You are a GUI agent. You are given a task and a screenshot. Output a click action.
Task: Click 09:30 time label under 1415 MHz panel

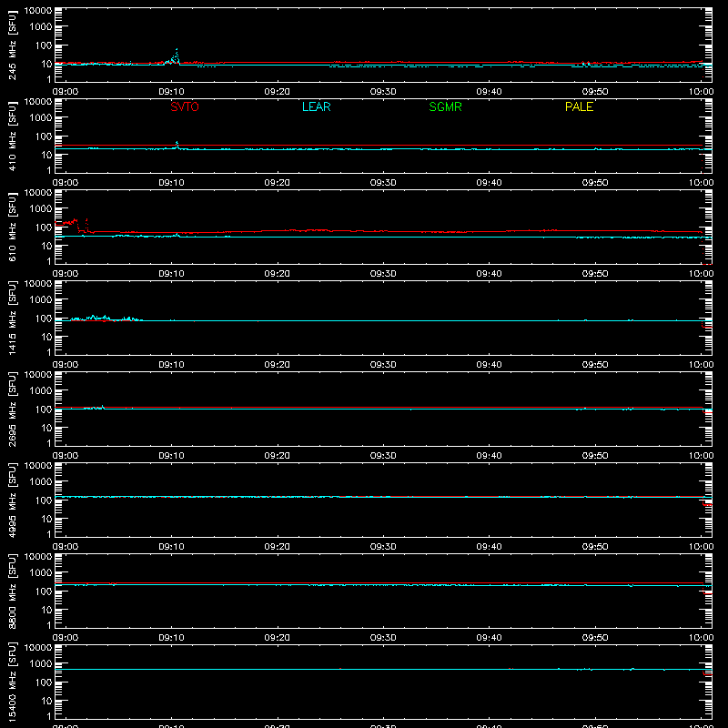click(x=383, y=365)
